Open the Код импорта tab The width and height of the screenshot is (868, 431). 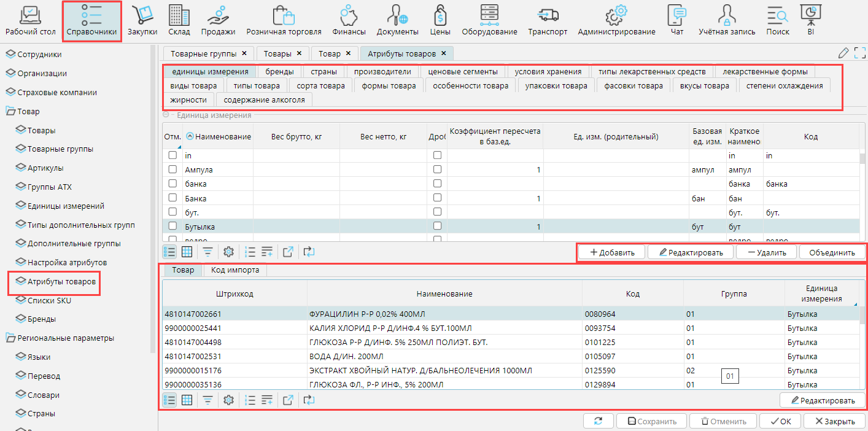235,270
